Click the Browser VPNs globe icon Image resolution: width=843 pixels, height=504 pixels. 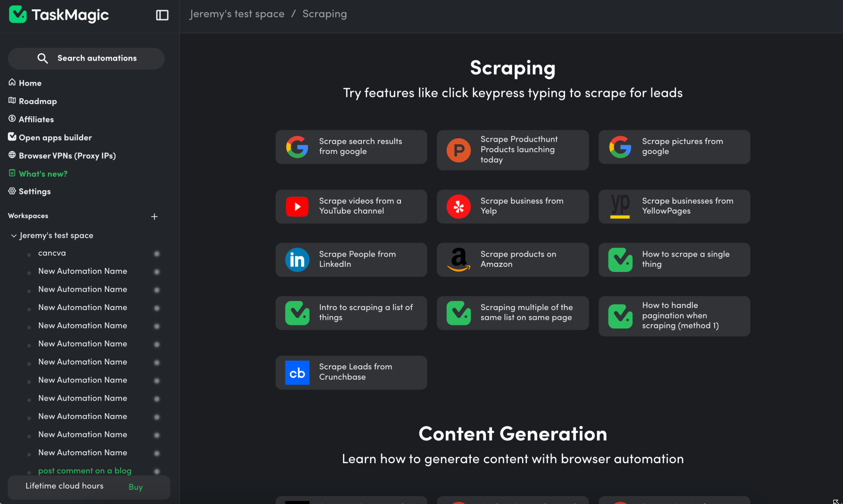12,155
